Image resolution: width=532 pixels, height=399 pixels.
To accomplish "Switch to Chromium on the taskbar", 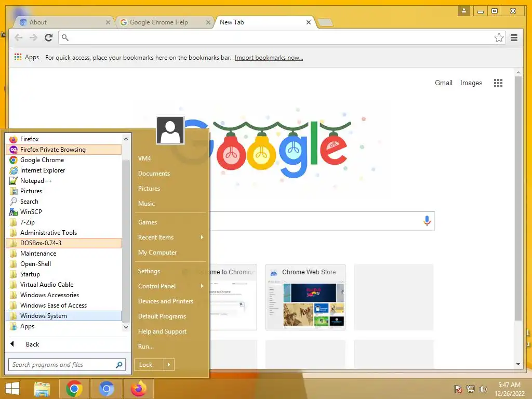I will (106, 389).
